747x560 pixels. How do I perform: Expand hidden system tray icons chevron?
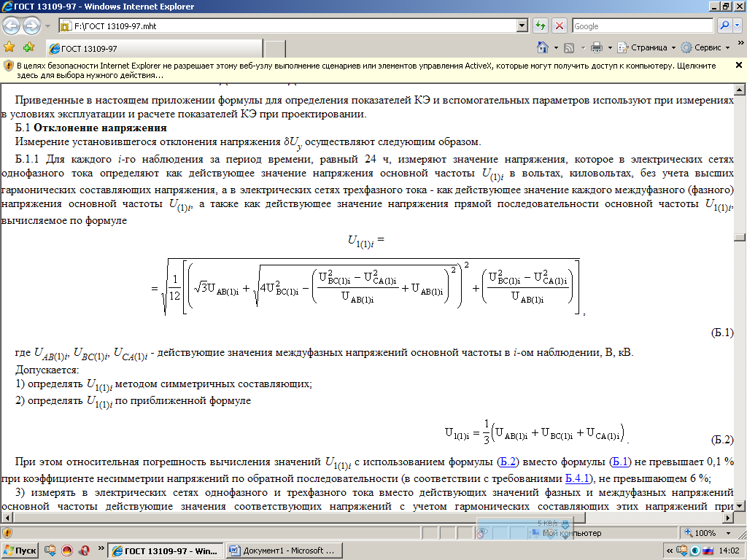[x=670, y=551]
